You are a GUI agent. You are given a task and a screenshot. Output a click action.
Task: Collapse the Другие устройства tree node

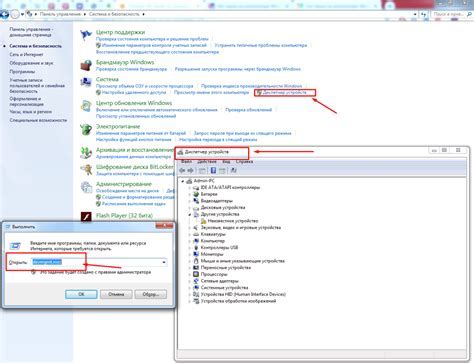tap(190, 214)
